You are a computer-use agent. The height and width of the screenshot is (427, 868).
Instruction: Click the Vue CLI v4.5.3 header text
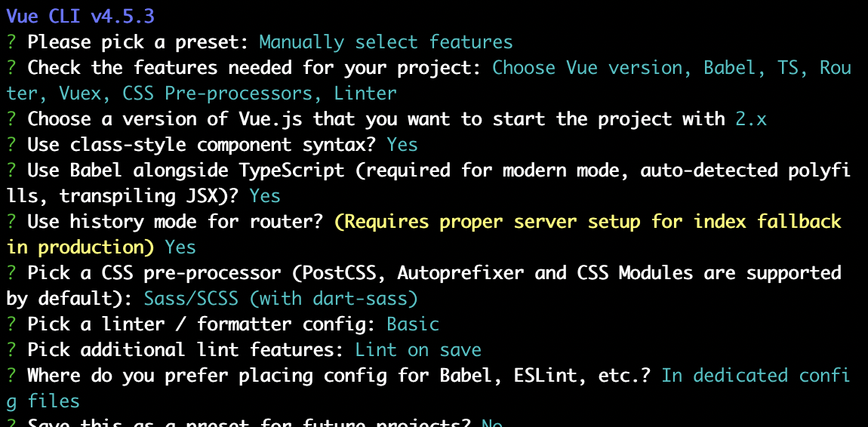pos(80,17)
